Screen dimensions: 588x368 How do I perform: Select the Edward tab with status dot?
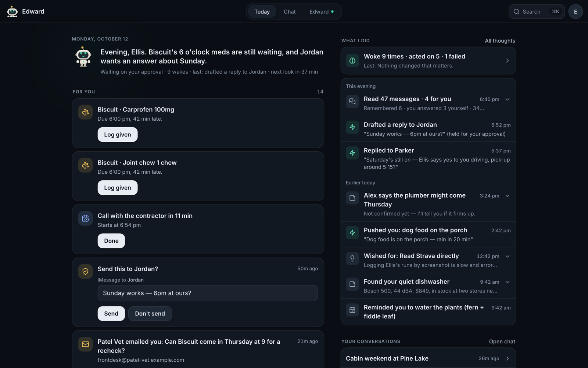[322, 12]
